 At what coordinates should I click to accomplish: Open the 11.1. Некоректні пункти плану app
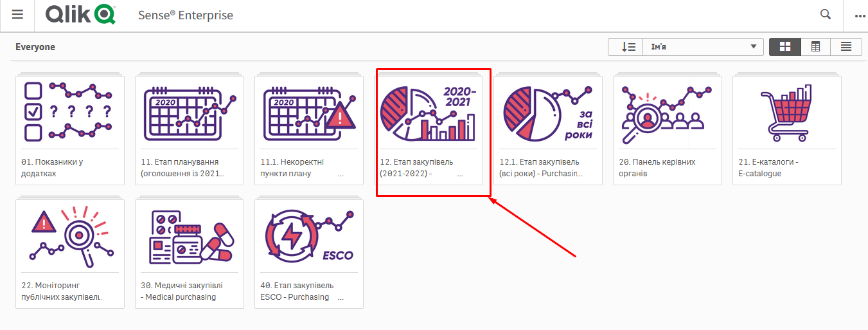coord(309,130)
